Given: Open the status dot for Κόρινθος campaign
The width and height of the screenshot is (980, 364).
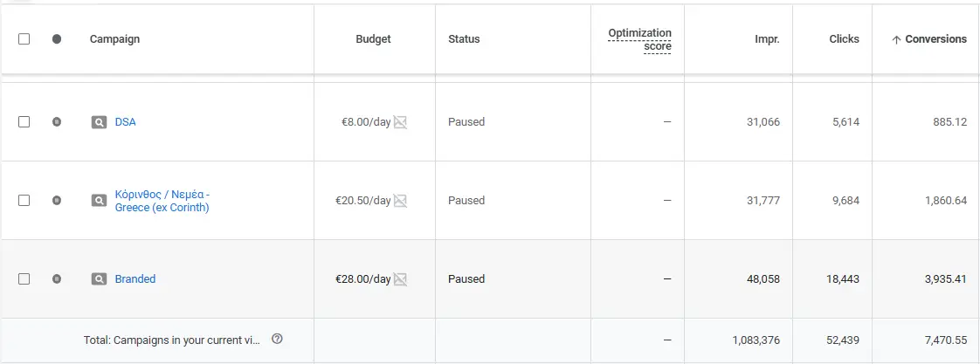Looking at the screenshot, I should click(x=57, y=201).
